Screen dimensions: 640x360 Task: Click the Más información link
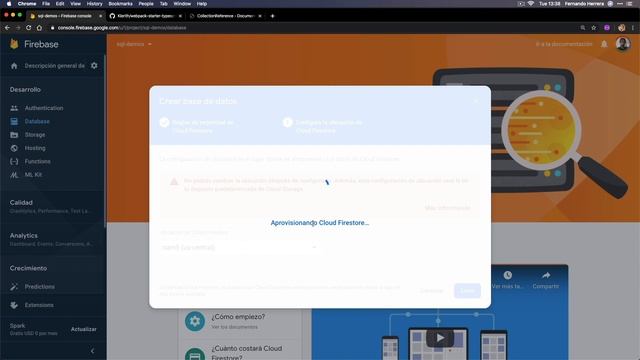tap(447, 208)
